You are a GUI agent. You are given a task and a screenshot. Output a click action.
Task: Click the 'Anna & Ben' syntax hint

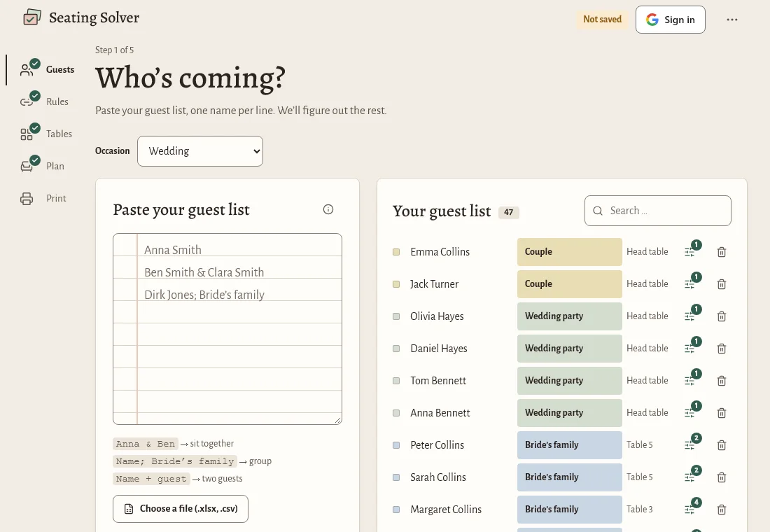146,444
